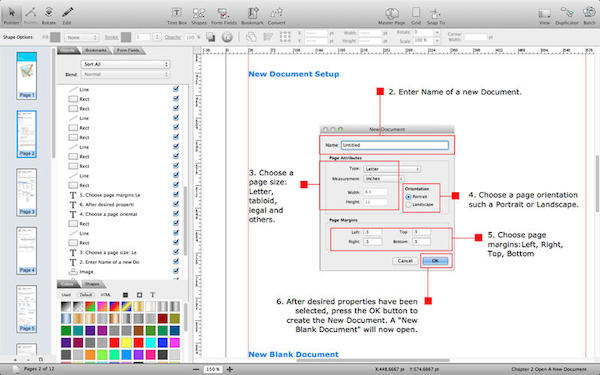Screen dimensions: 600x375
Task: Click the zoom 150% field
Action: point(213,369)
